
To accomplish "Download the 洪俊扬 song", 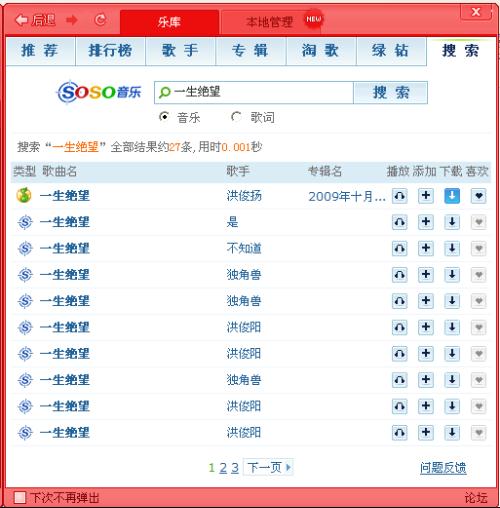I will [x=452, y=196].
